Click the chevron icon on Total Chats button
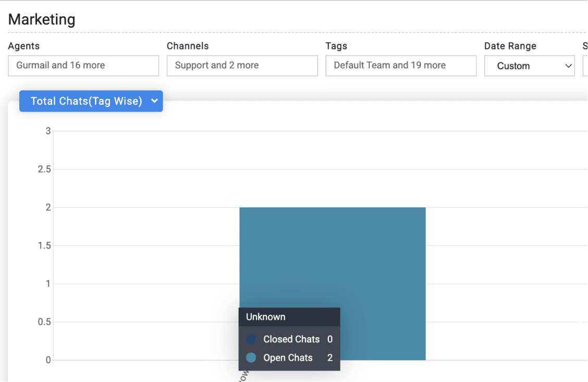The height and width of the screenshot is (382, 588). click(154, 101)
